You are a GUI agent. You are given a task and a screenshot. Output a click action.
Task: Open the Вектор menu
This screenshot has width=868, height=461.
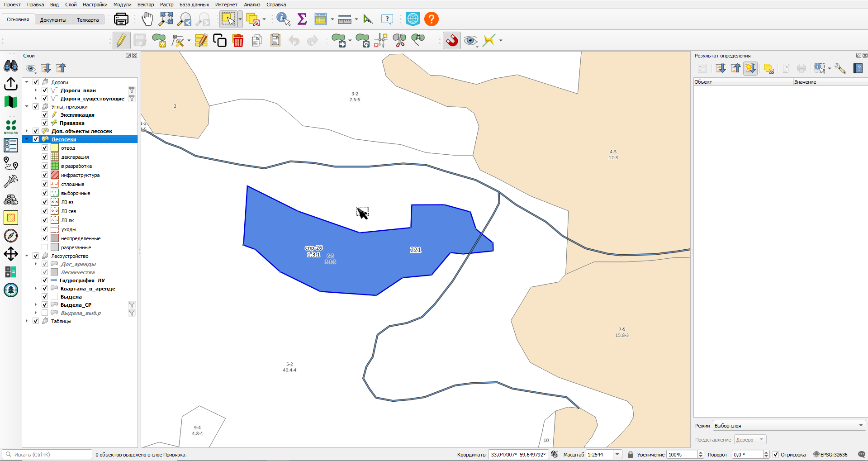[146, 5]
